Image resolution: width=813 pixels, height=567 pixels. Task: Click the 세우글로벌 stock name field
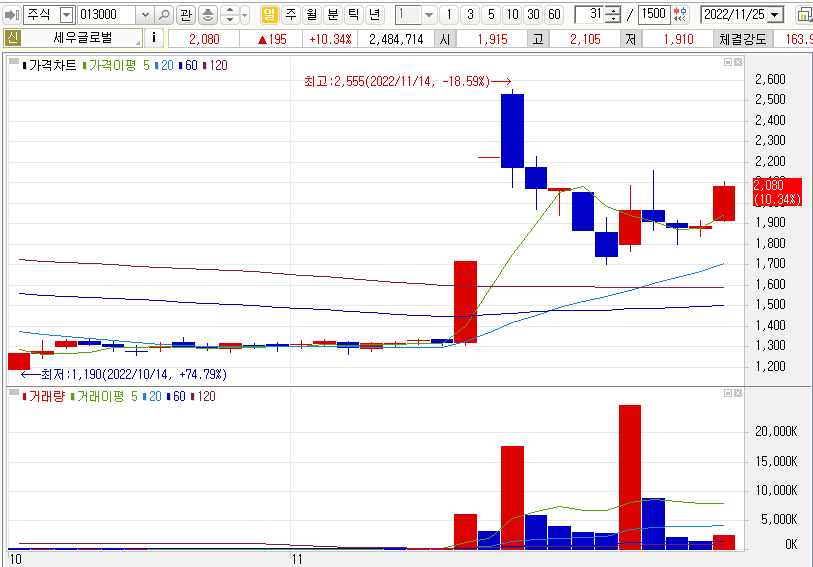82,38
